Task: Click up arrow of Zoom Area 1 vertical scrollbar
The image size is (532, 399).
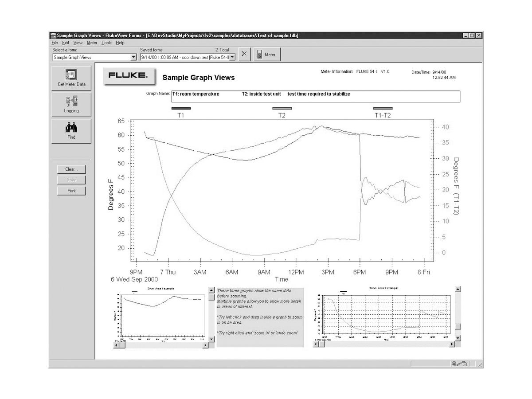Action: (211, 289)
